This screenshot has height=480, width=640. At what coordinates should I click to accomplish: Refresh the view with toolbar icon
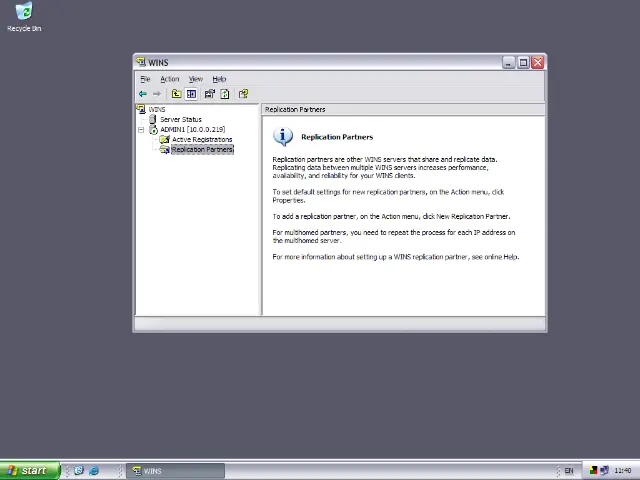coord(224,94)
